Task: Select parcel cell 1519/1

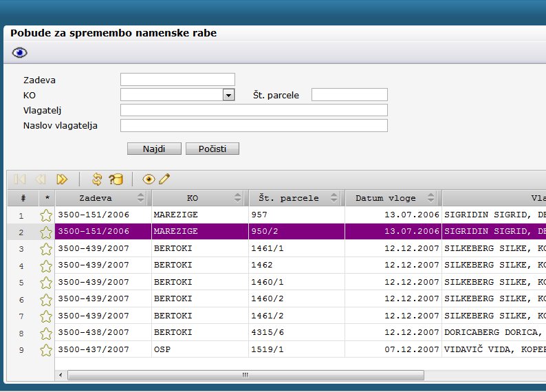Action: click(296, 349)
